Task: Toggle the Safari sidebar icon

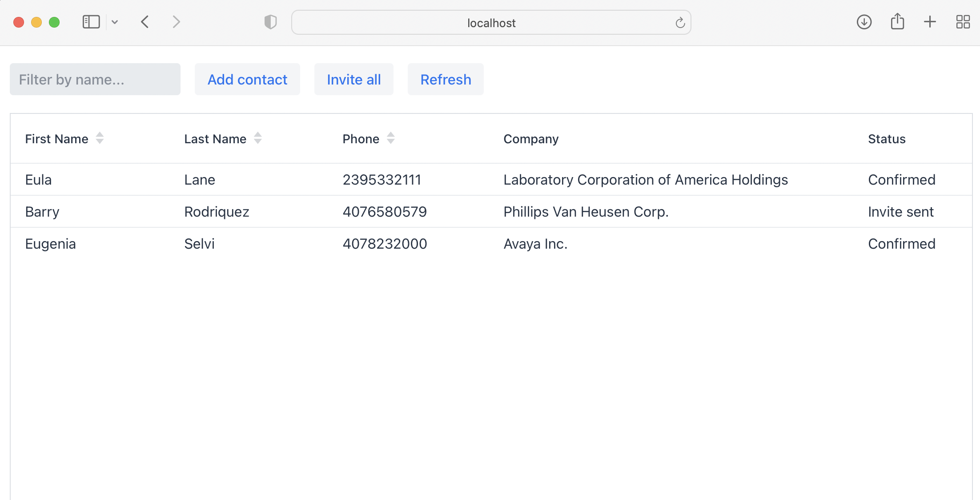Action: (x=91, y=22)
